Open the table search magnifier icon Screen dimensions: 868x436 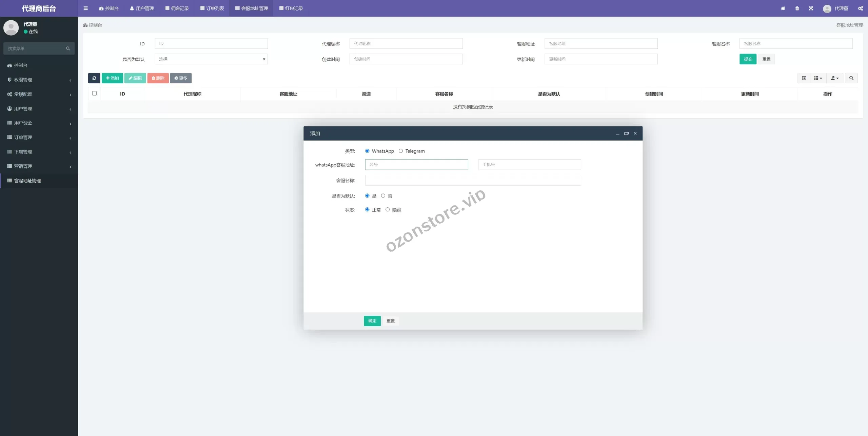[x=851, y=78]
